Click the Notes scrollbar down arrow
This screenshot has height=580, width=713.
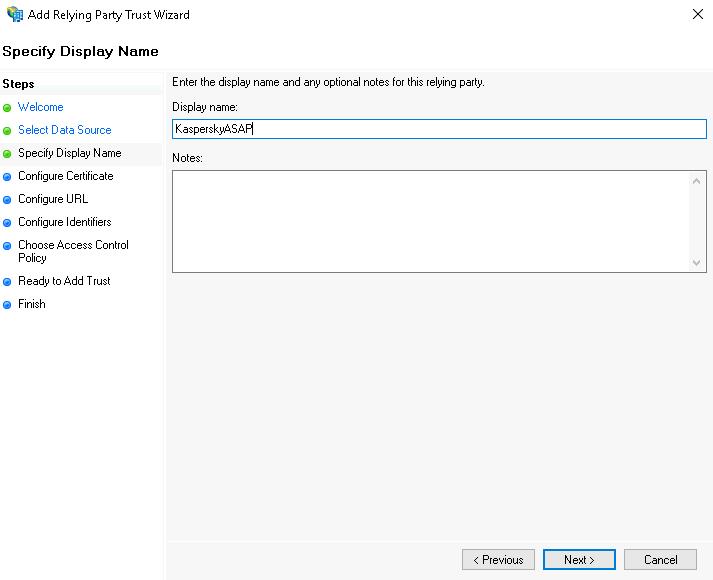[x=697, y=262]
